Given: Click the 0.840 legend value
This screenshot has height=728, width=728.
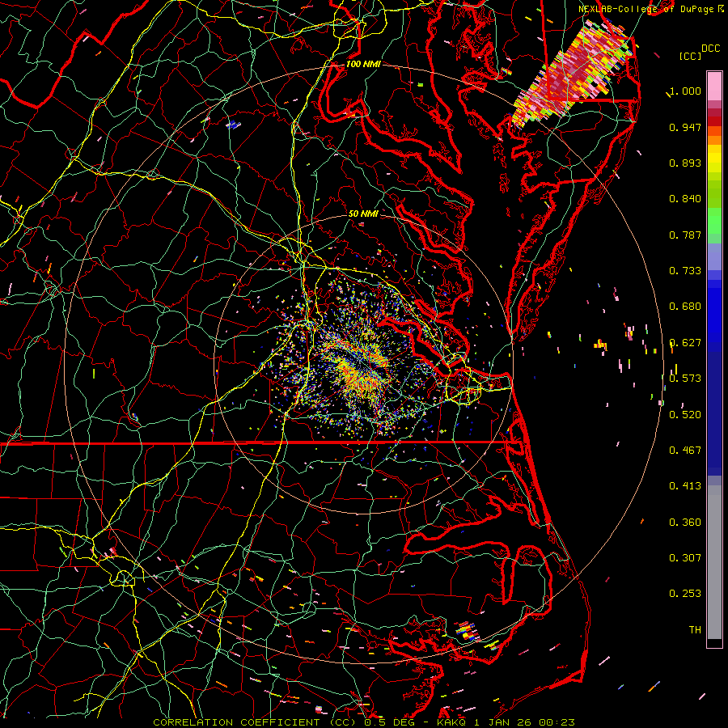Looking at the screenshot, I should click(x=685, y=199).
